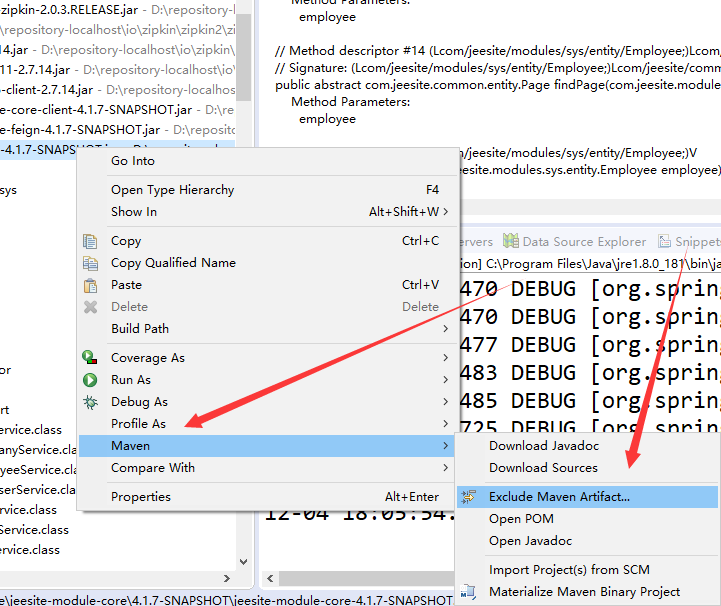Choose Open Type Hierarchy
Image resolution: width=721 pixels, height=606 pixels.
269,190
